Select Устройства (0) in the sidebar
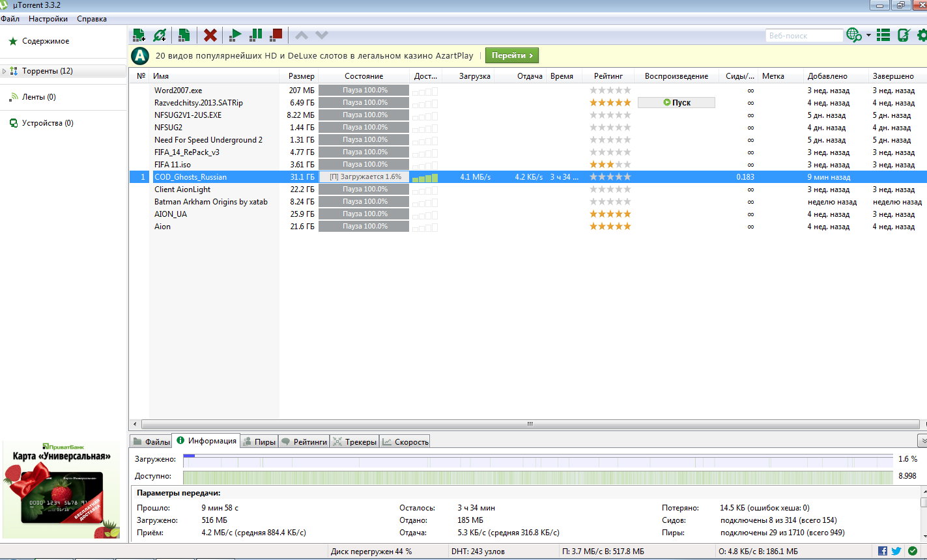This screenshot has width=927, height=560. coord(48,123)
